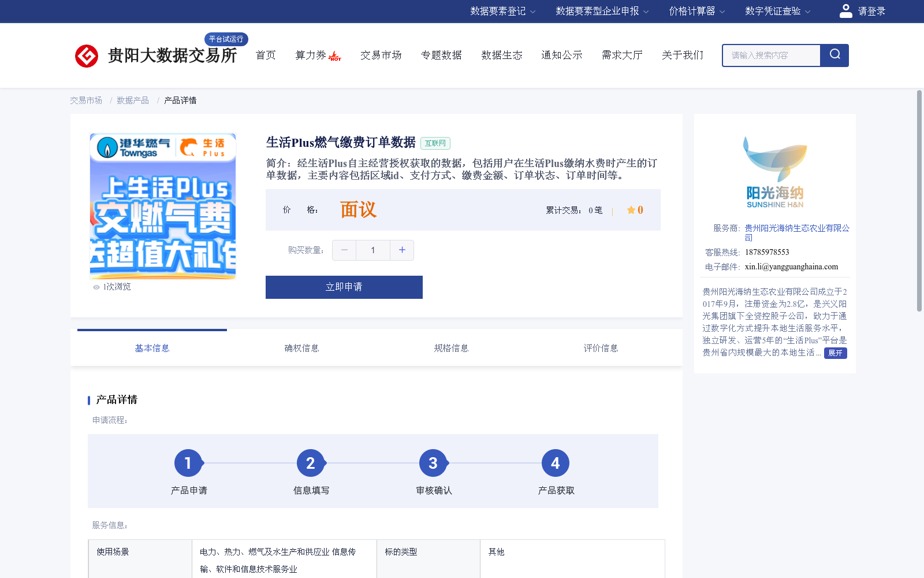Click the 其他 table cell value
The width and height of the screenshot is (924, 578).
pyautogui.click(x=497, y=552)
